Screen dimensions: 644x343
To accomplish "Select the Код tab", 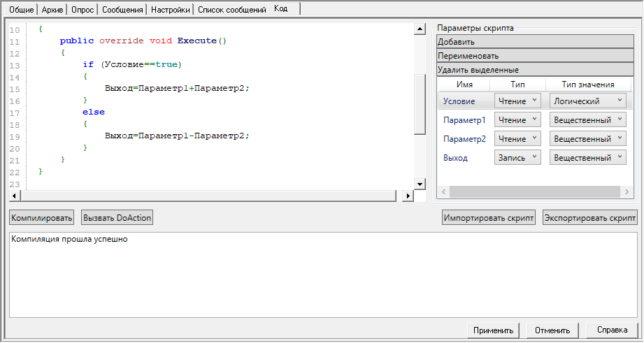I will click(285, 8).
